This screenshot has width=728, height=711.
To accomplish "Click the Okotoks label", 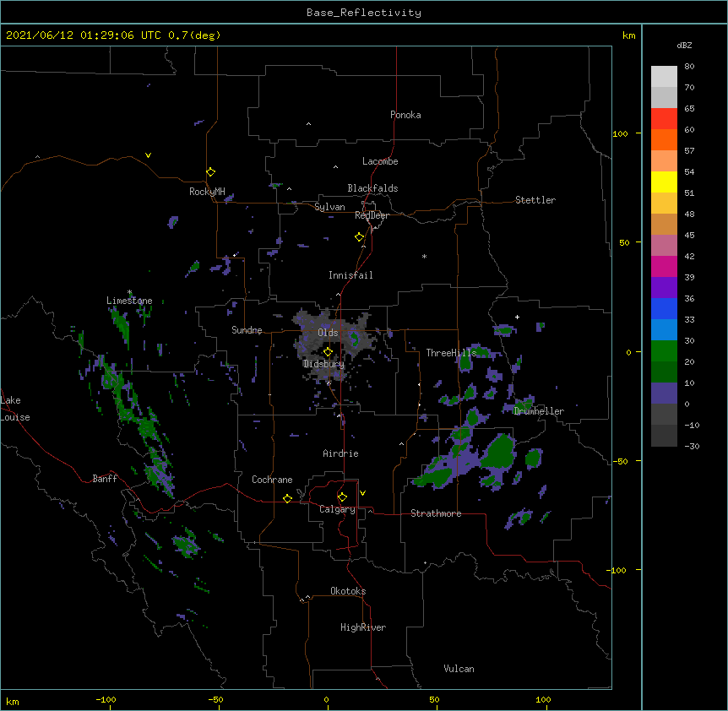I will tap(348, 591).
